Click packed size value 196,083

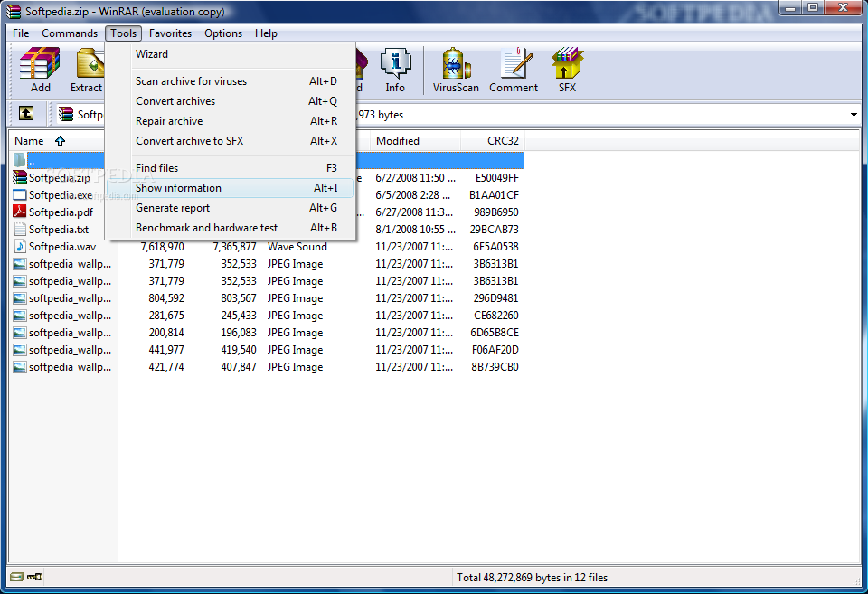[x=239, y=333]
